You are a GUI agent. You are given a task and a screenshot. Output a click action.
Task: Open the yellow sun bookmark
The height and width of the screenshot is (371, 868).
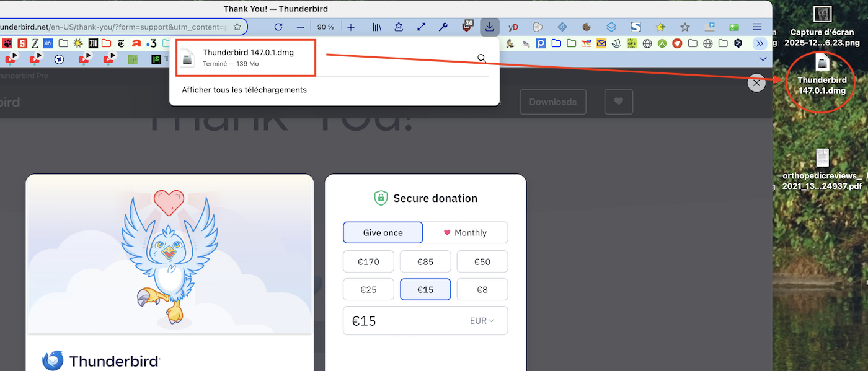click(x=77, y=43)
